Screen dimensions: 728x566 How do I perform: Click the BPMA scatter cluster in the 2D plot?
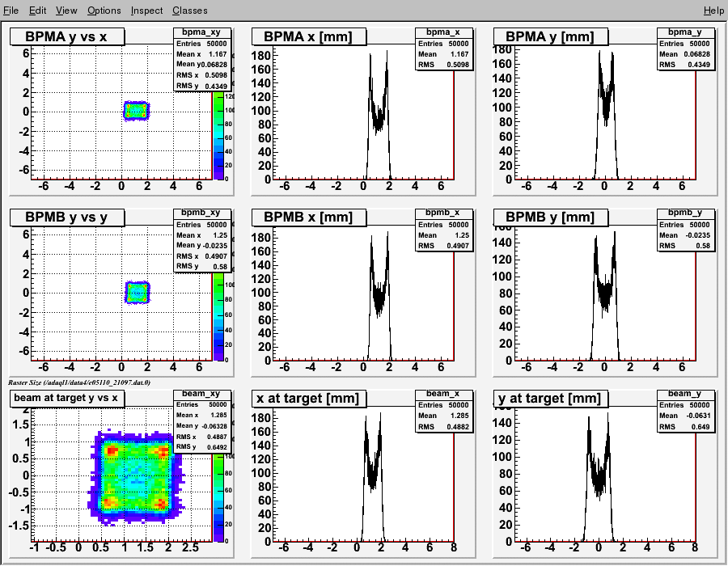tap(137, 111)
